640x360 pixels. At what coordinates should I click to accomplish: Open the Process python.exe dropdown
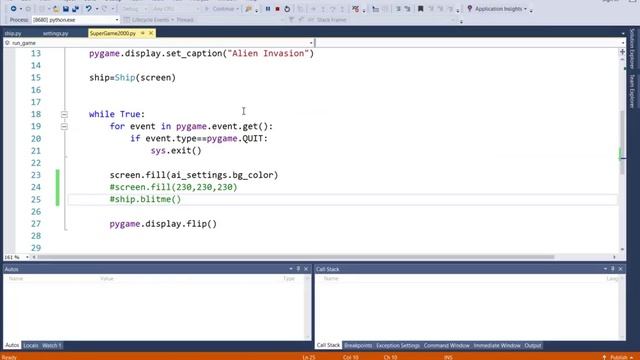point(117,20)
